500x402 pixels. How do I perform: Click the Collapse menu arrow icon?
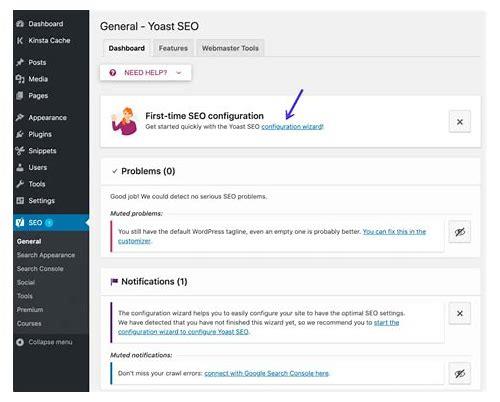coord(20,342)
